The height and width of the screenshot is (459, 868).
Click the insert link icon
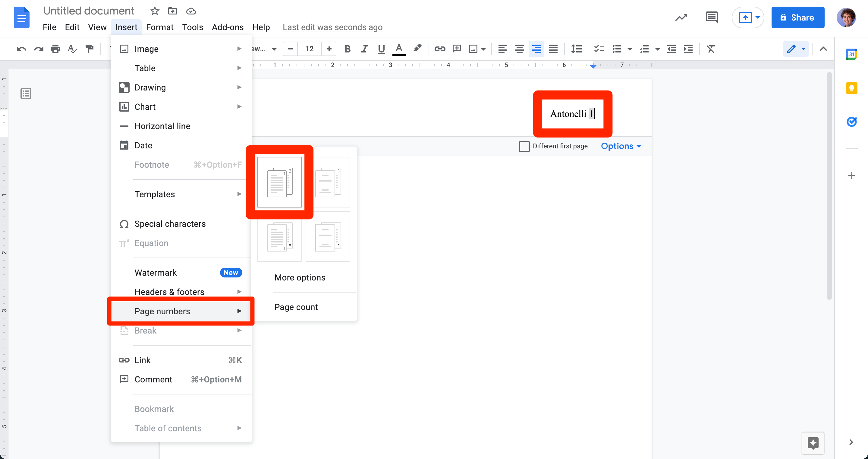pyautogui.click(x=438, y=49)
